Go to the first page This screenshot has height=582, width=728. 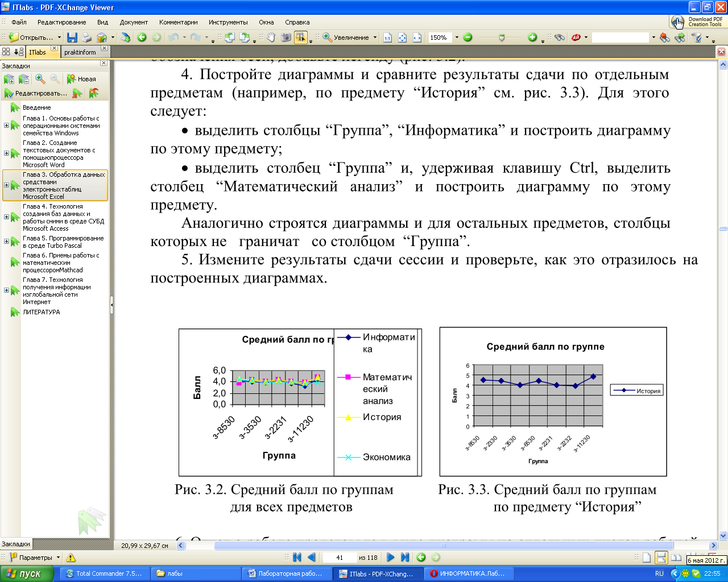[x=297, y=558]
